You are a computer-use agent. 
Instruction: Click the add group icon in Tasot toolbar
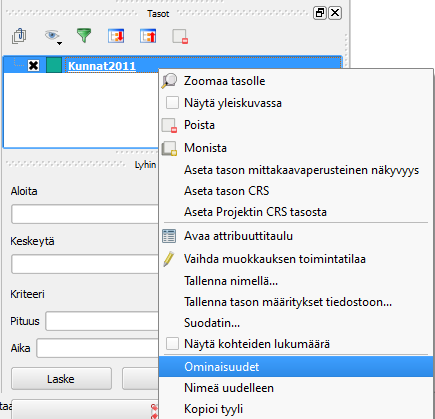pyautogui.click(x=19, y=36)
